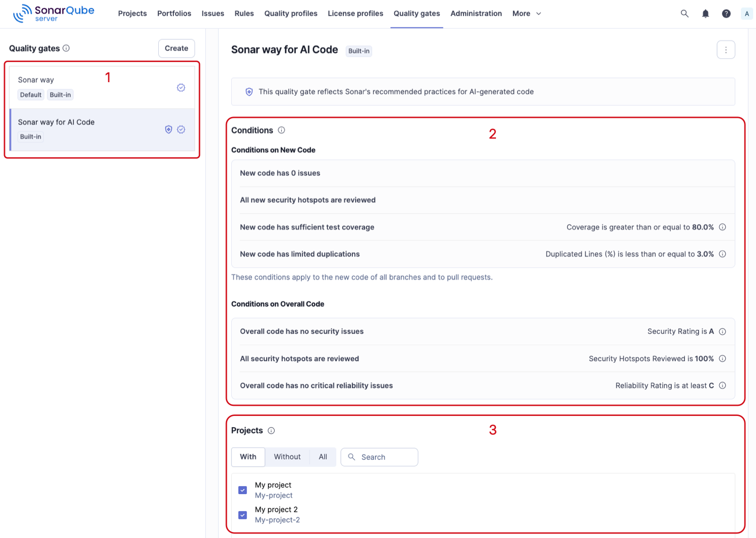Uncheck the My project checkbox

pyautogui.click(x=243, y=490)
